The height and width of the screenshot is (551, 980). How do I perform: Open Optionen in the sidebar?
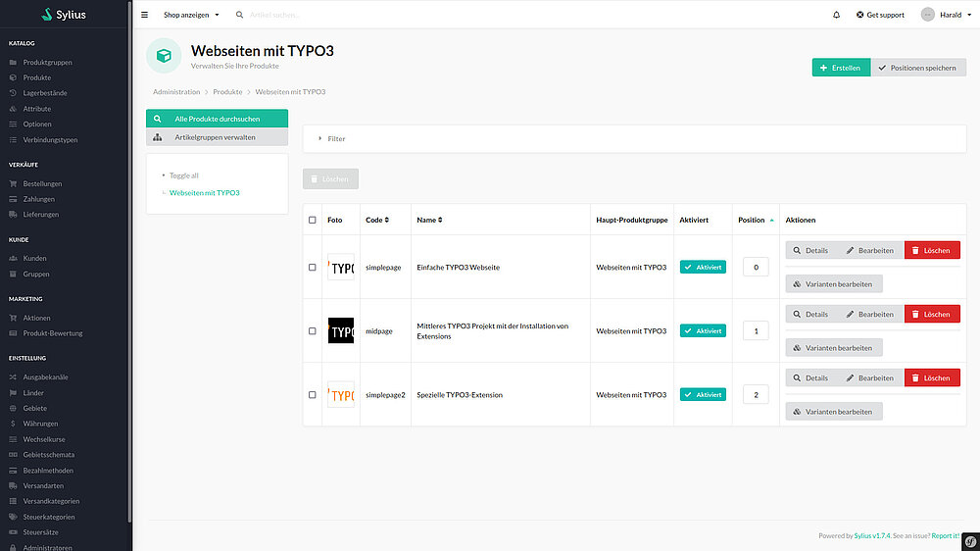[x=37, y=124]
